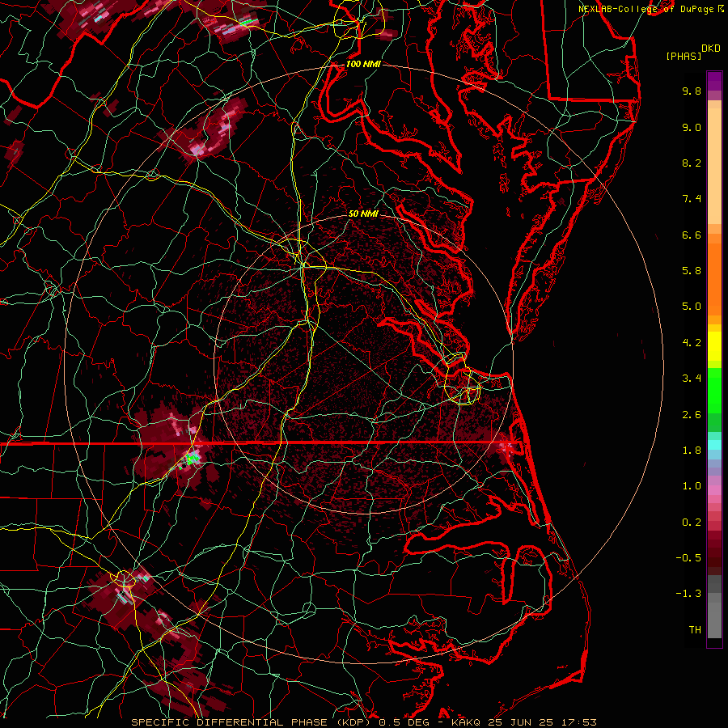Click the KAKQ radar site identifier
728x728 pixels.
tap(467, 722)
